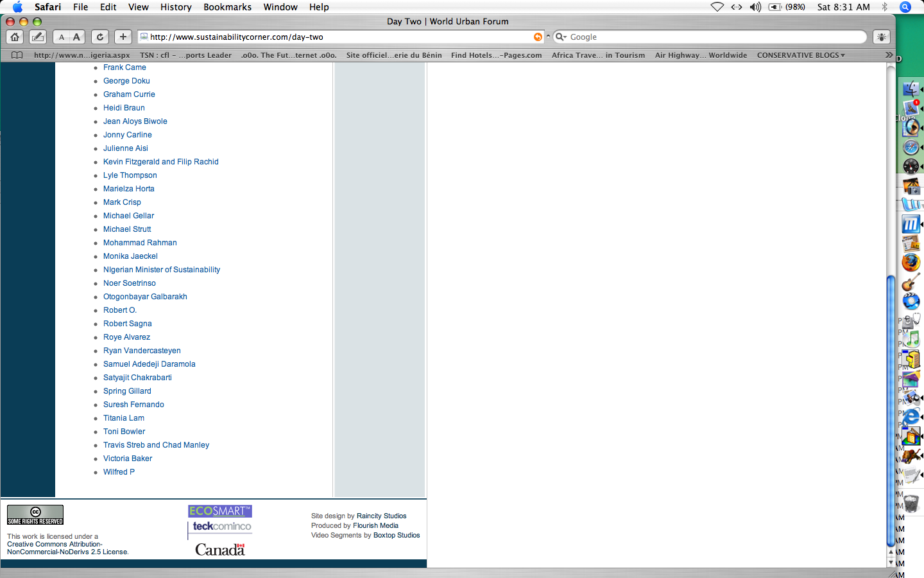Open the File menu
This screenshot has width=924, height=578.
80,7
